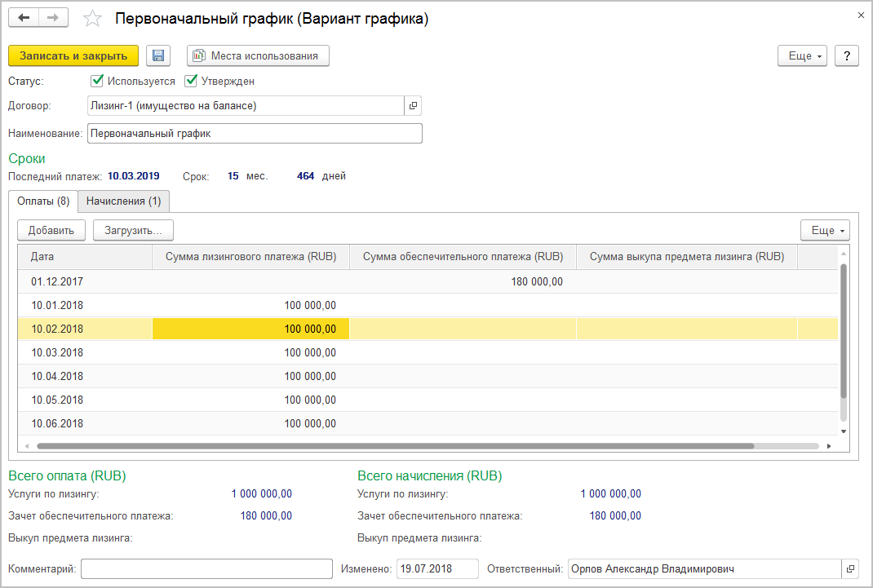
Task: Expand the top Еще dropdown menu
Action: (x=803, y=55)
